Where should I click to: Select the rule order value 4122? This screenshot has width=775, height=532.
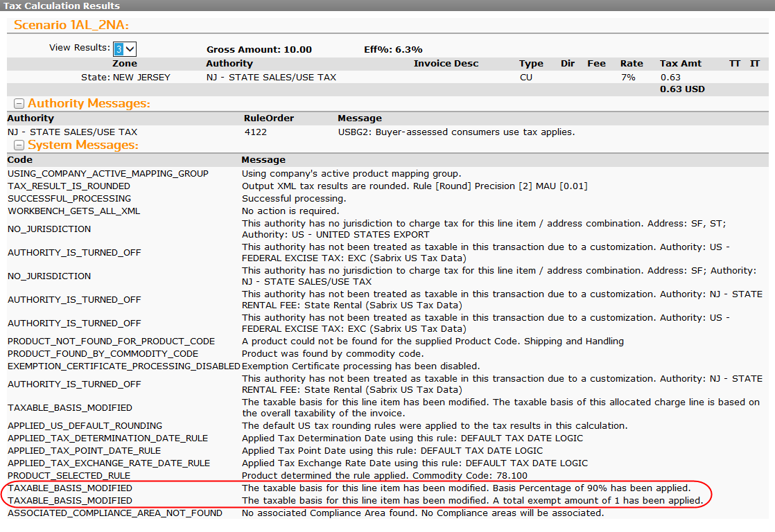(x=255, y=132)
